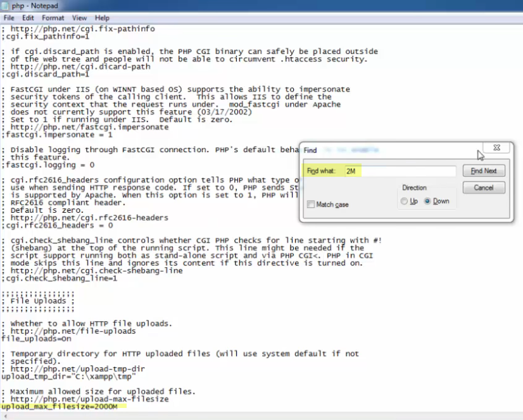Click the Notepad title bar icon

point(4,6)
